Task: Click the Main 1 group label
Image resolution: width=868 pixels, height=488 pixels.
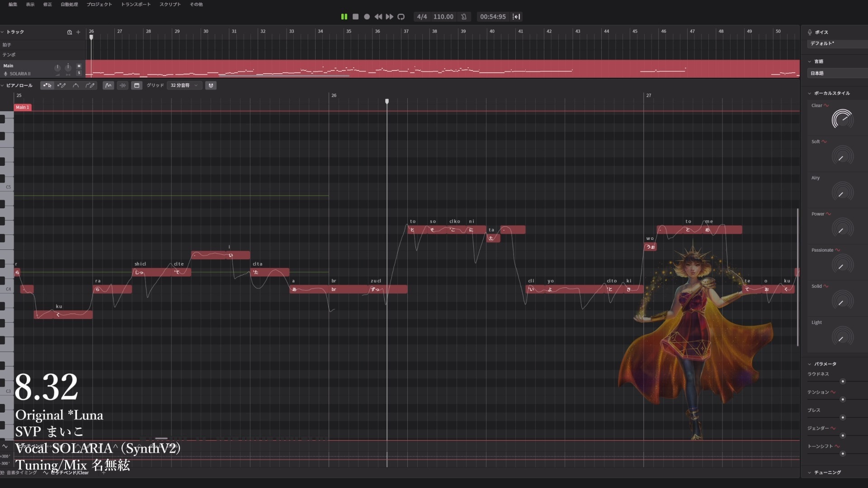Action: (x=23, y=108)
